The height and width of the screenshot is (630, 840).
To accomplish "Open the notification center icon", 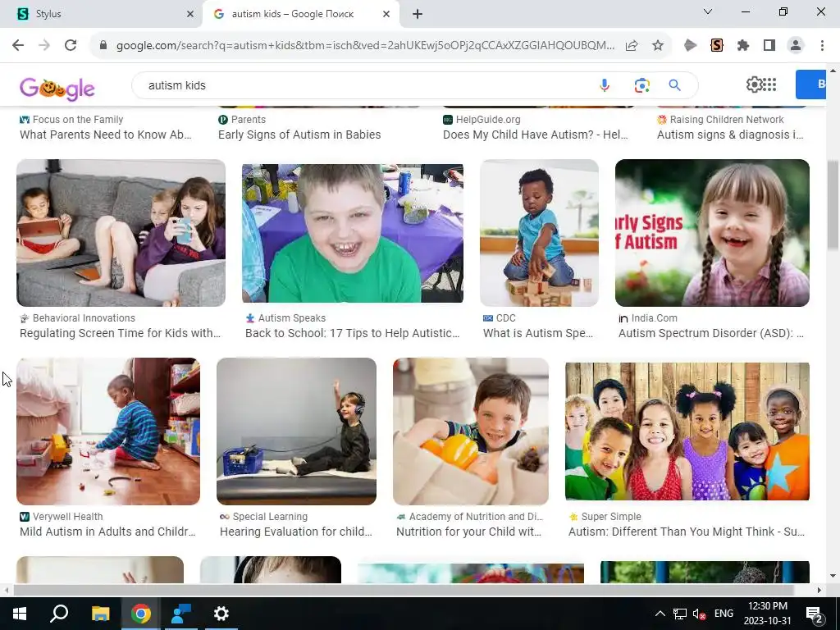I will 815,614.
